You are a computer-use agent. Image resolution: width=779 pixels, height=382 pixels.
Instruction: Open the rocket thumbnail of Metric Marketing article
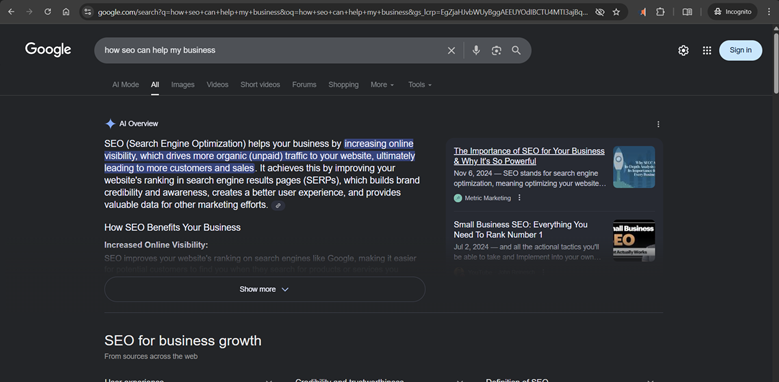point(634,167)
